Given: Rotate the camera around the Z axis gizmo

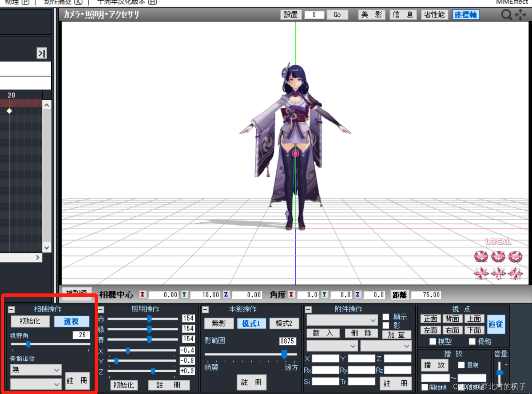Looking at the screenshot, I should point(515,256).
